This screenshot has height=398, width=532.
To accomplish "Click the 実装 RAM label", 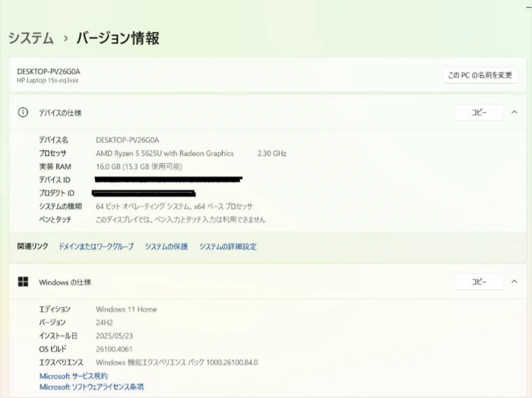I will (55, 167).
